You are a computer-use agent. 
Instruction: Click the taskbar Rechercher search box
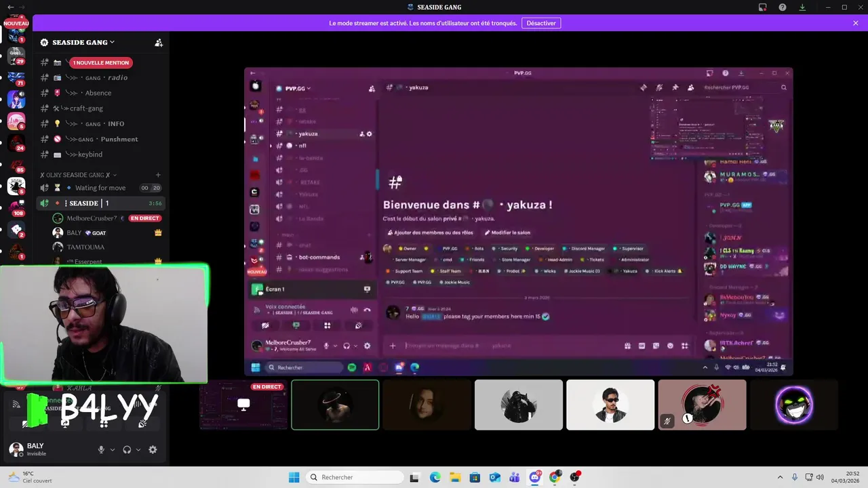(x=353, y=477)
